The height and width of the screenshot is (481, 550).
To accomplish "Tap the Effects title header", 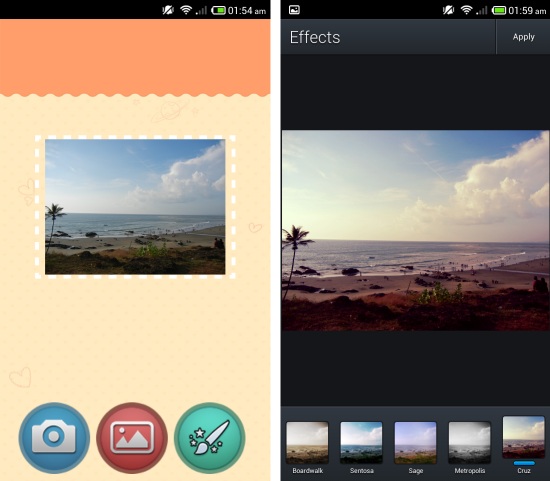I will click(315, 37).
